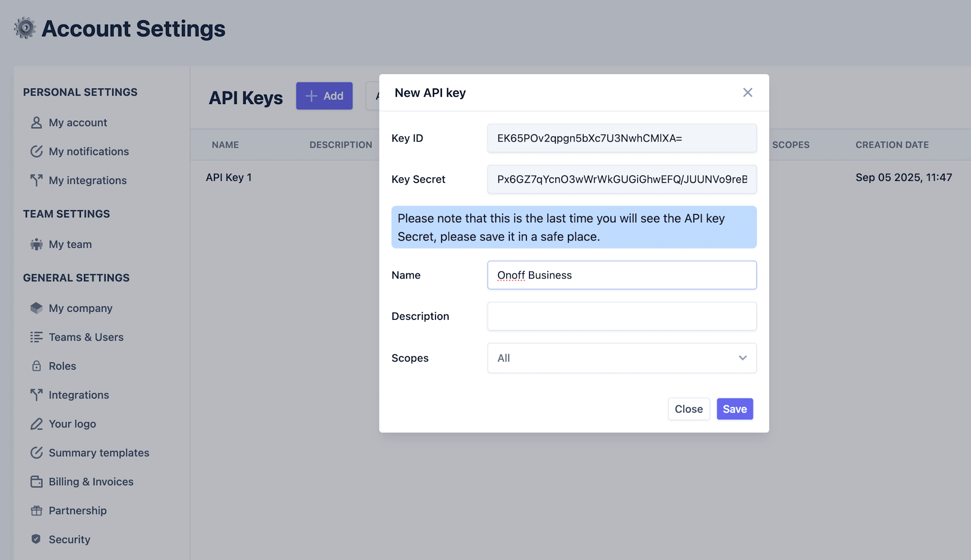The image size is (971, 560).
Task: Open Teams & Users settings page
Action: [x=86, y=337]
